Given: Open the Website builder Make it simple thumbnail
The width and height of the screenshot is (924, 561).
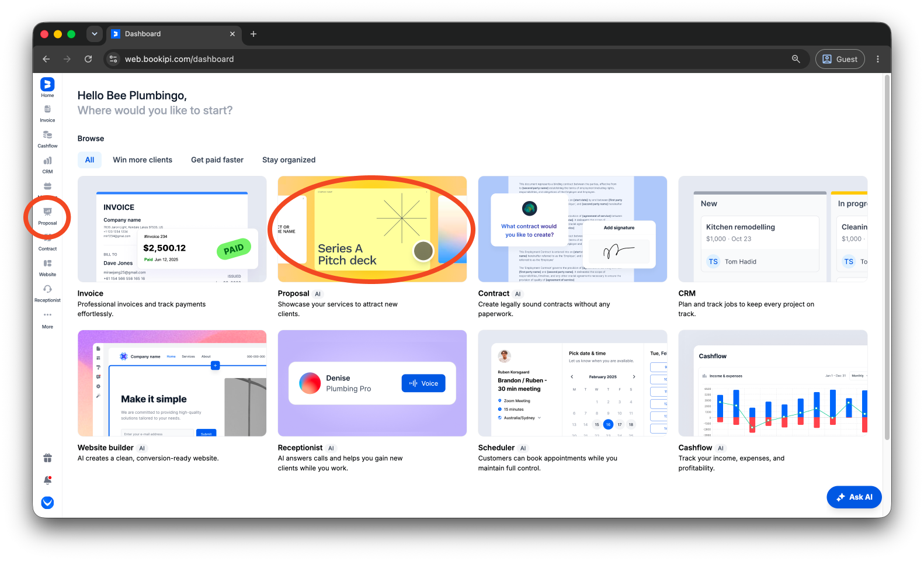Looking at the screenshot, I should tap(172, 383).
